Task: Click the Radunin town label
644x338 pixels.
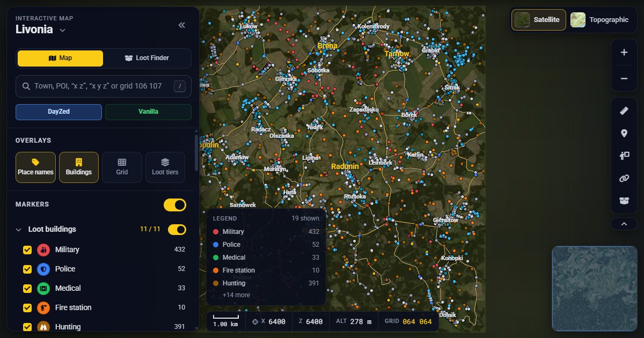Action: (x=345, y=166)
